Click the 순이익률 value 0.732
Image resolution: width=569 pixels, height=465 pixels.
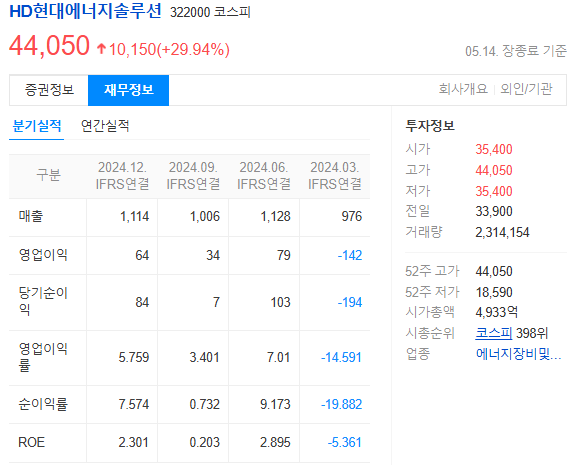click(204, 404)
